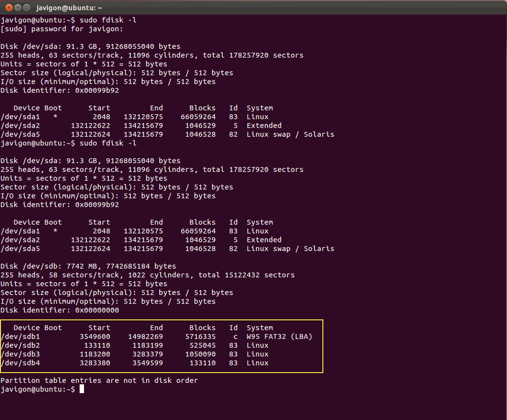Click the sdb1 blocks value 5716335
The width and height of the screenshot is (507, 420).
tap(200, 336)
